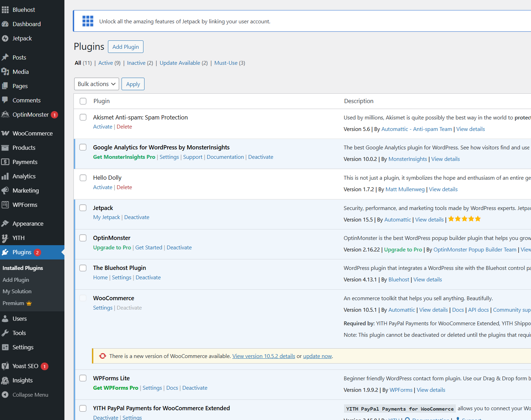This screenshot has height=420, width=531.
Task: Click the Payments dollar icon
Action: 5,162
